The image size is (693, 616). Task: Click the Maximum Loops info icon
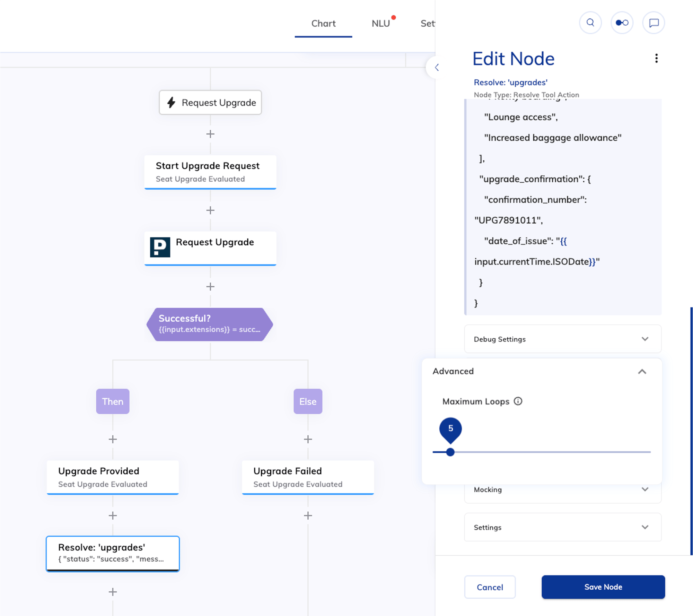click(x=518, y=401)
